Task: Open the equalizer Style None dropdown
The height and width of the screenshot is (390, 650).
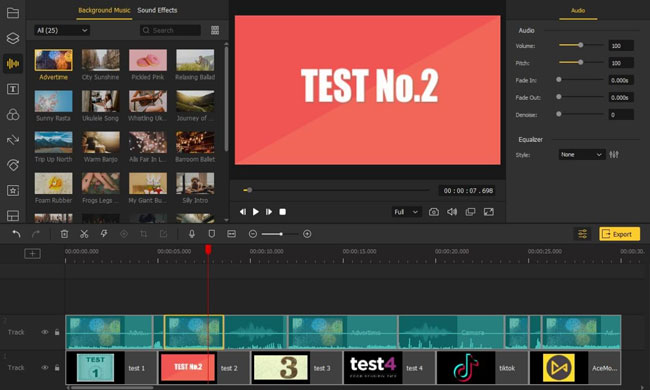Action: (582, 155)
